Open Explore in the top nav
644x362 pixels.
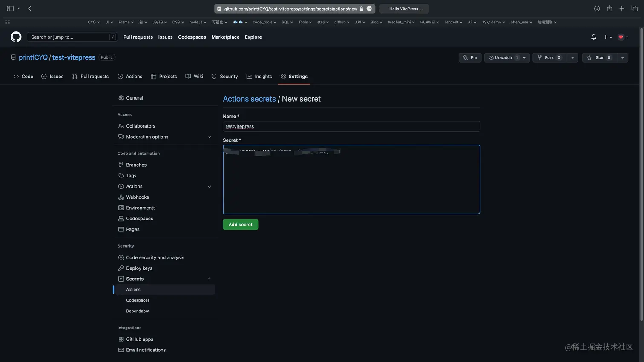[253, 37]
